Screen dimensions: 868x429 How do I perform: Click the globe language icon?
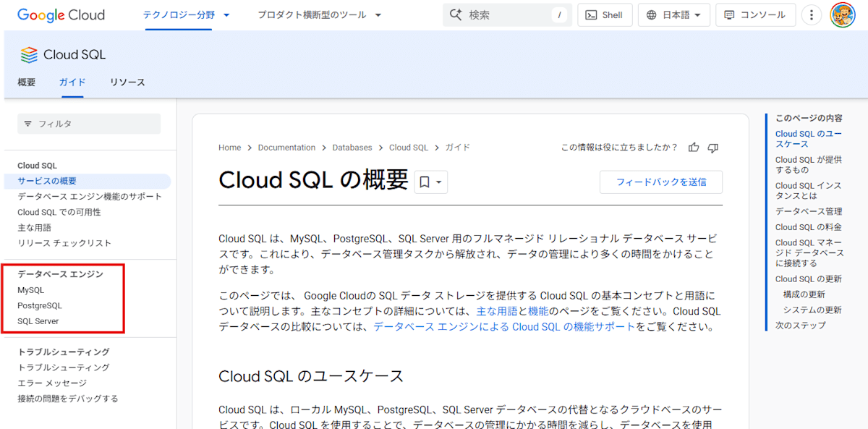(x=652, y=14)
